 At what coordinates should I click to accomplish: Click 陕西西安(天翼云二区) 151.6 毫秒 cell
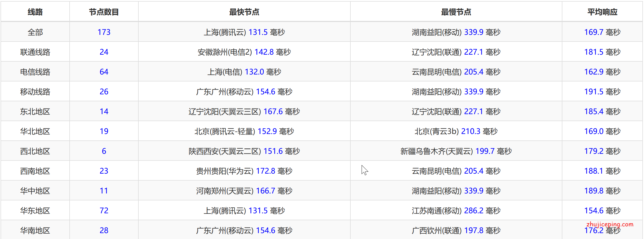coord(244,151)
